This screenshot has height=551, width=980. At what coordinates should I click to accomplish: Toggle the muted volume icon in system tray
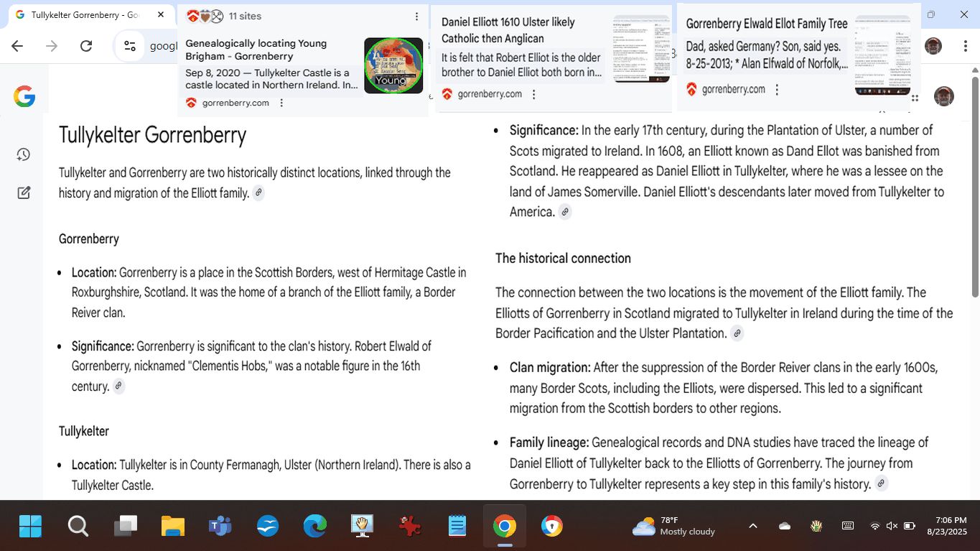point(892,526)
